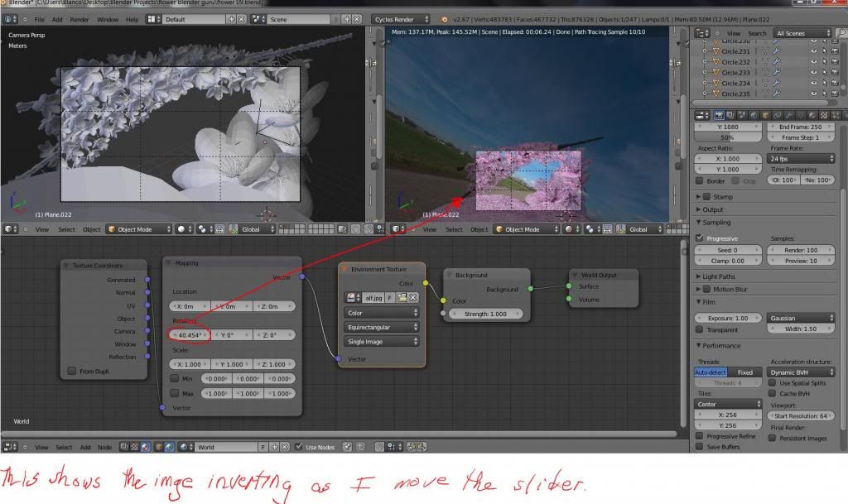848x504 pixels.
Task: Open the World properties tab icon
Action: tap(754, 115)
